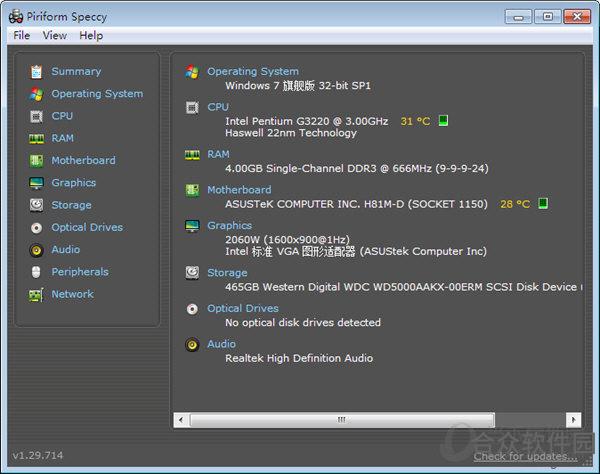600x474 pixels.
Task: Click the Western Digital WDC WD5000AAKX disk text
Action: [404, 287]
